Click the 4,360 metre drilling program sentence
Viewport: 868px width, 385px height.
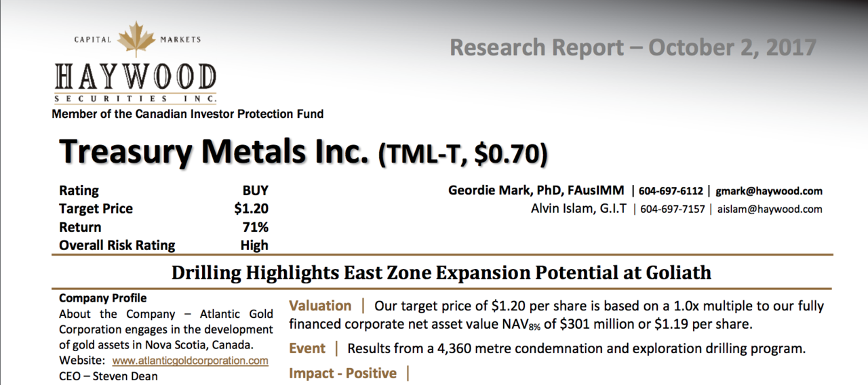click(576, 350)
